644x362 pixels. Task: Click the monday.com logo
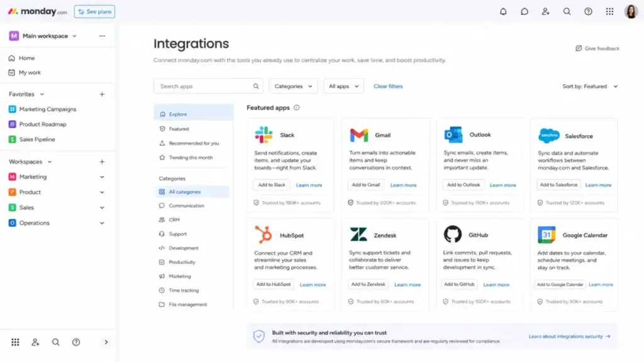pos(37,11)
